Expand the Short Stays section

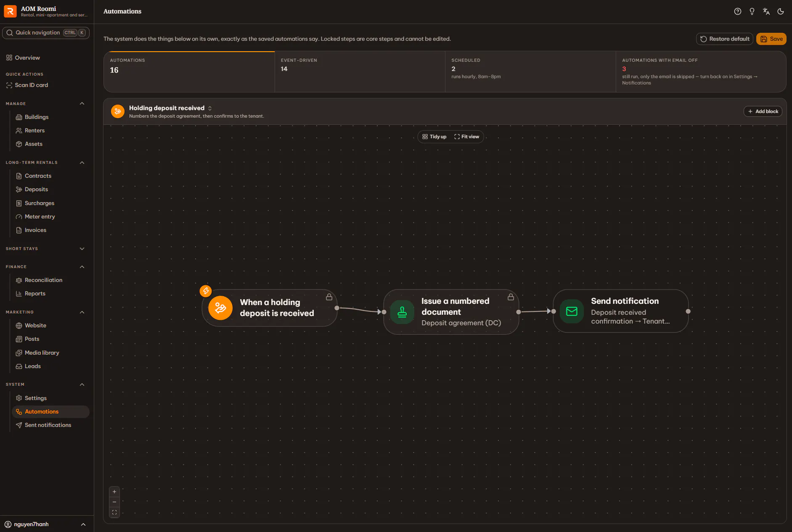(82, 249)
